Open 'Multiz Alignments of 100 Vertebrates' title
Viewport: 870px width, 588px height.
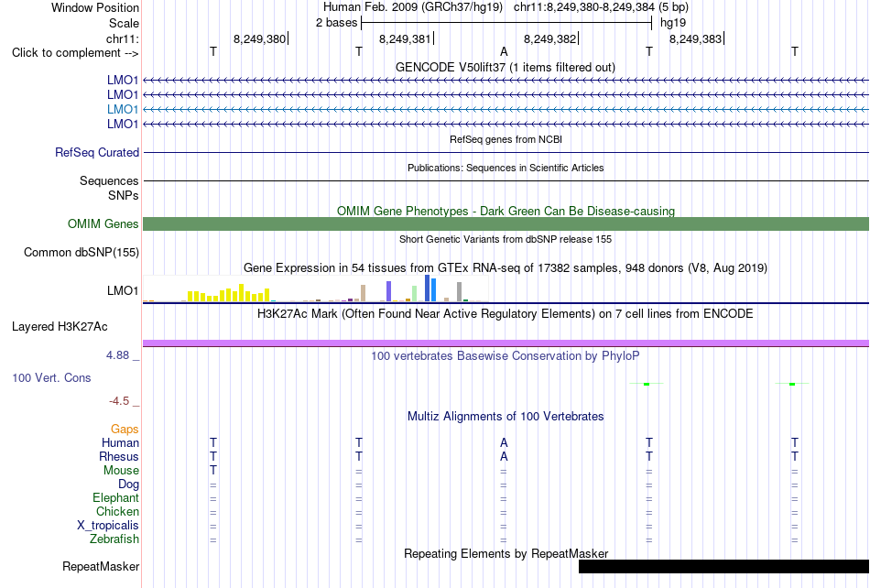pos(506,416)
